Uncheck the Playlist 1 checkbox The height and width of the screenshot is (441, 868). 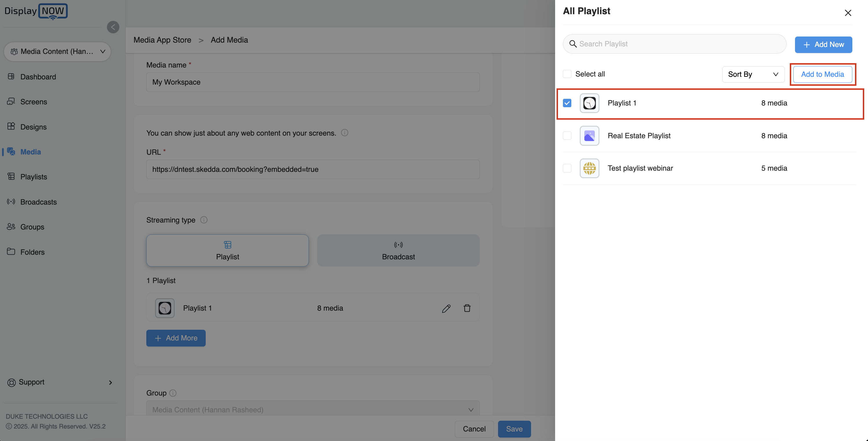(x=567, y=103)
